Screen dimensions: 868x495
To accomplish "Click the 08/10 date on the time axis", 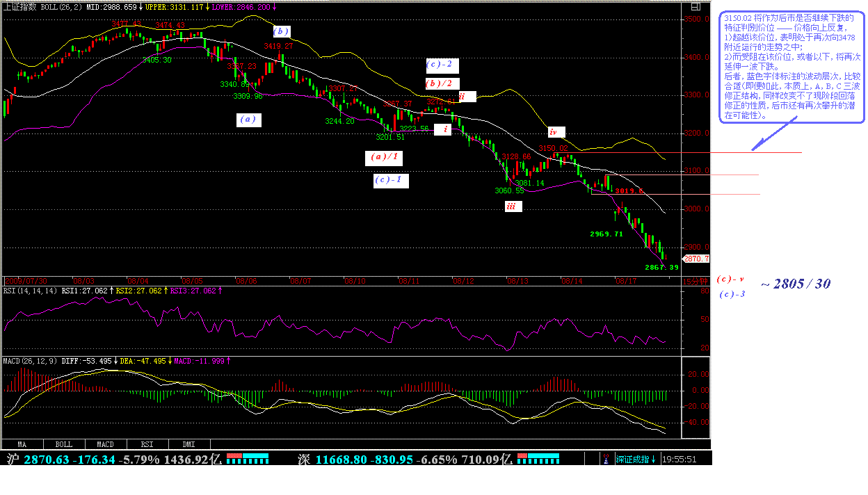I will 355,282.
